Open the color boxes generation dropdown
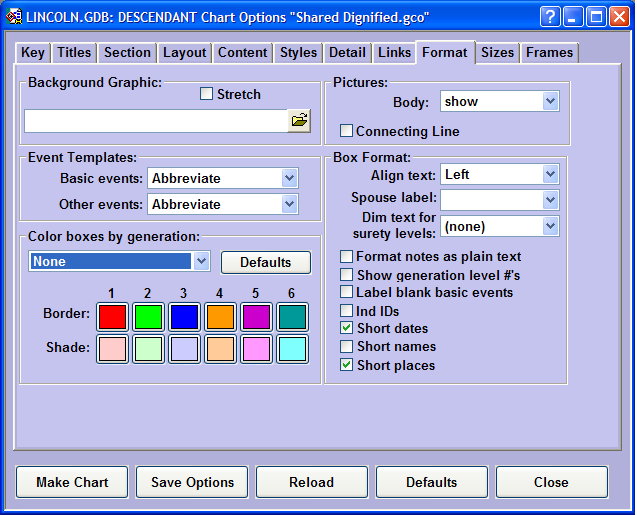Screen dimensions: 637x515 201,261
